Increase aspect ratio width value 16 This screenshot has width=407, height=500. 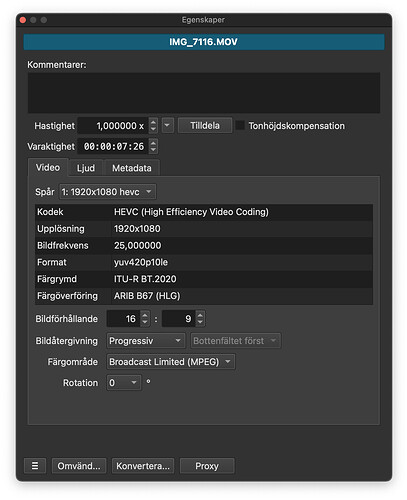[145, 315]
